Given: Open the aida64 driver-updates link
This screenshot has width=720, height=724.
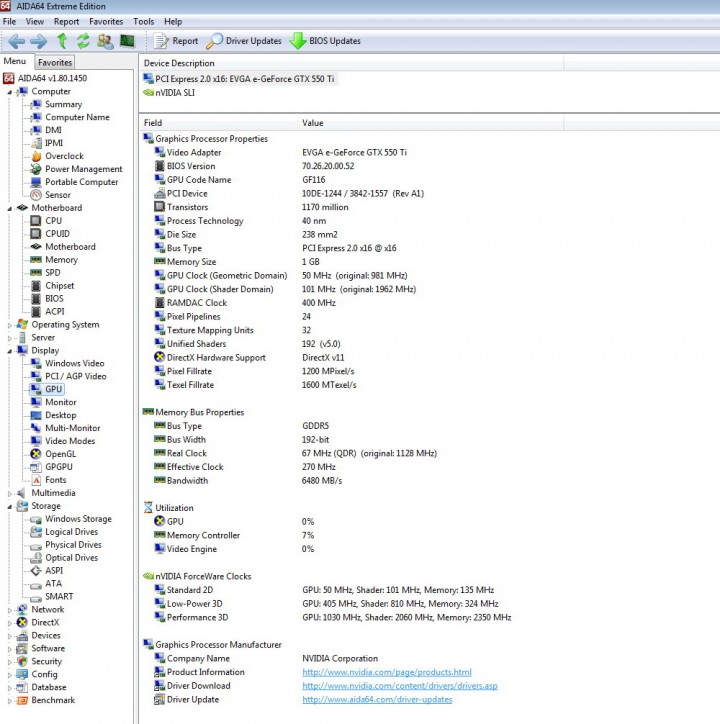Looking at the screenshot, I should (x=377, y=700).
